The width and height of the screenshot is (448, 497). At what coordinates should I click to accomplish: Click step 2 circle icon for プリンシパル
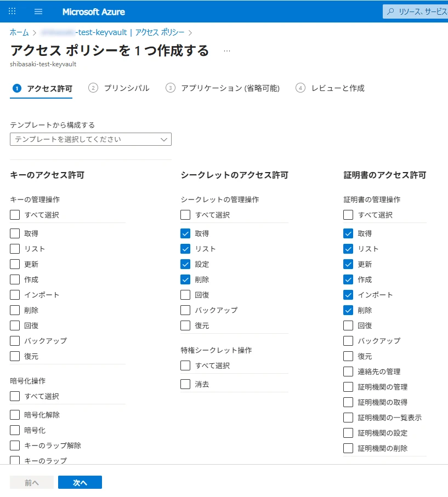click(x=93, y=88)
